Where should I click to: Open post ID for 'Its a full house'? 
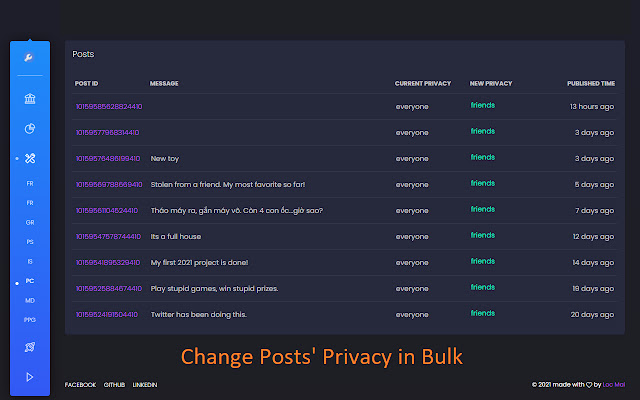(x=107, y=236)
